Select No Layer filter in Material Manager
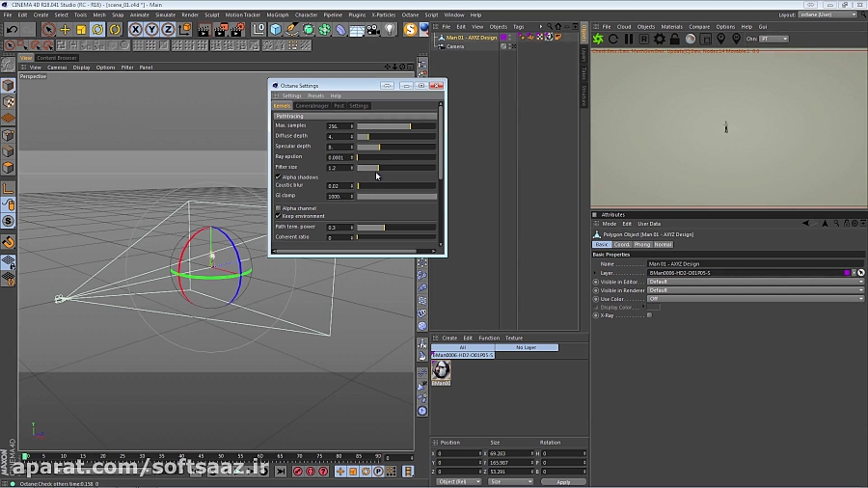This screenshot has height=488, width=868. pyautogui.click(x=526, y=347)
